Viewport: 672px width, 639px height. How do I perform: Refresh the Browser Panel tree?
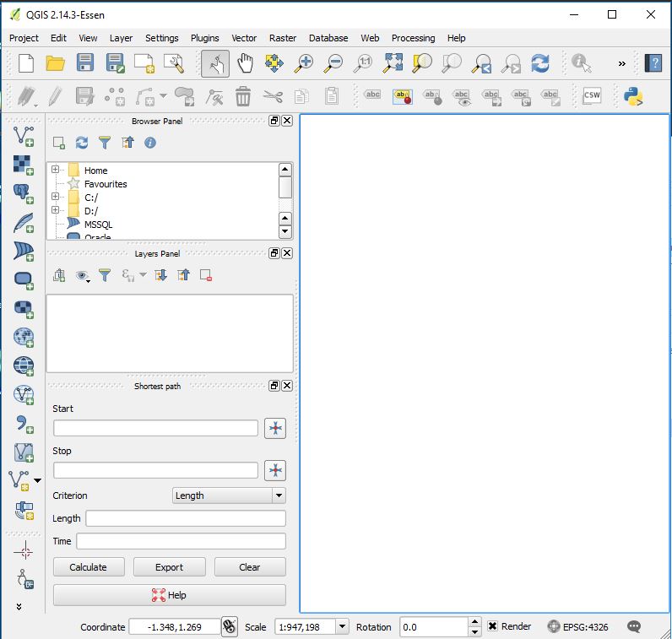click(81, 143)
